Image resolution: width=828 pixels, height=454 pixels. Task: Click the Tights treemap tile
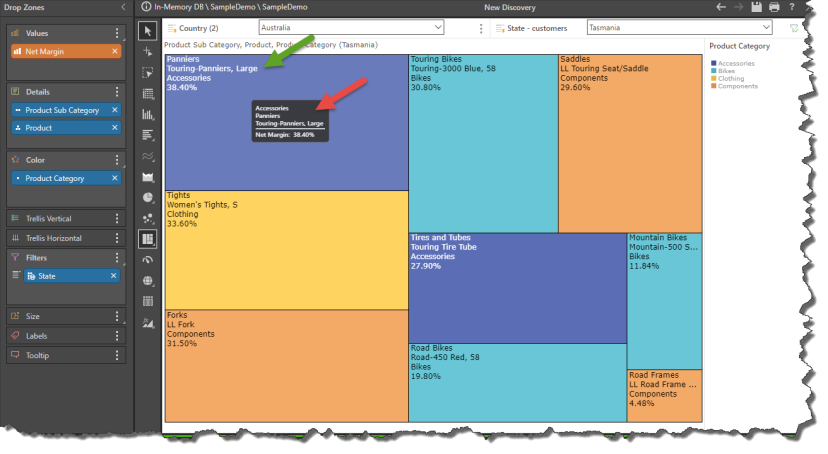click(286, 250)
